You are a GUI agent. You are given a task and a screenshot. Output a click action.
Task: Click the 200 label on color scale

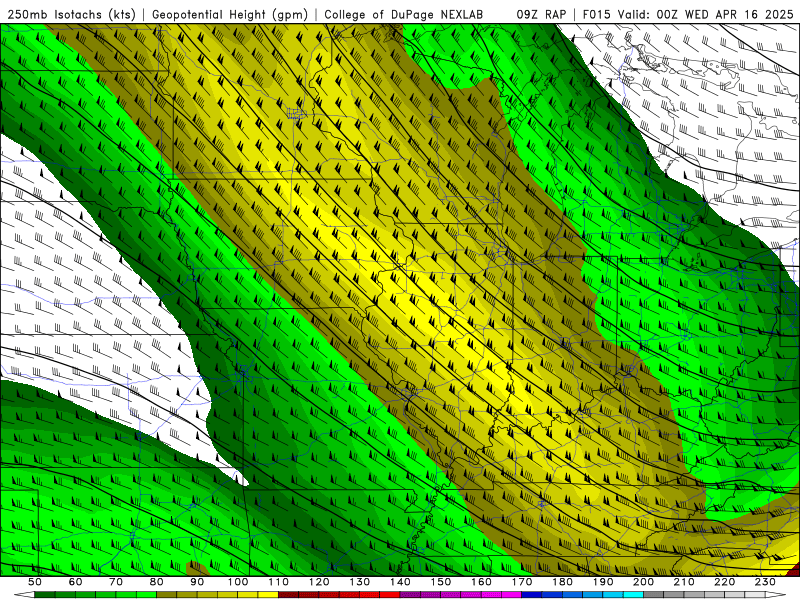pyautogui.click(x=643, y=582)
